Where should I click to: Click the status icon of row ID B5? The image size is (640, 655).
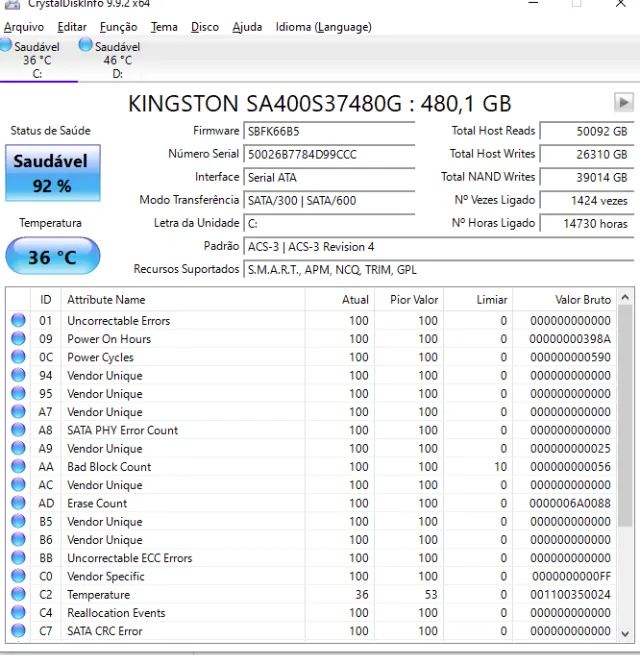[18, 521]
